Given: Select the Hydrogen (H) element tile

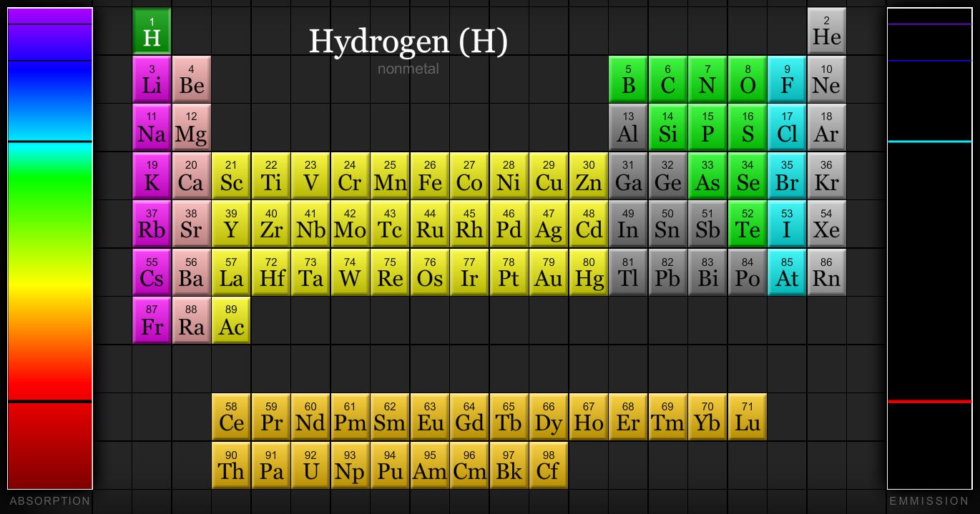Looking at the screenshot, I should (152, 31).
